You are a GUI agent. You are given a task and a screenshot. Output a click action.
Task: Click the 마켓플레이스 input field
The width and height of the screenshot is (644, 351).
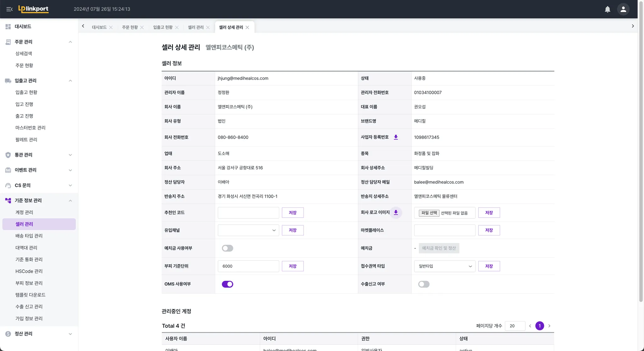pos(444,230)
